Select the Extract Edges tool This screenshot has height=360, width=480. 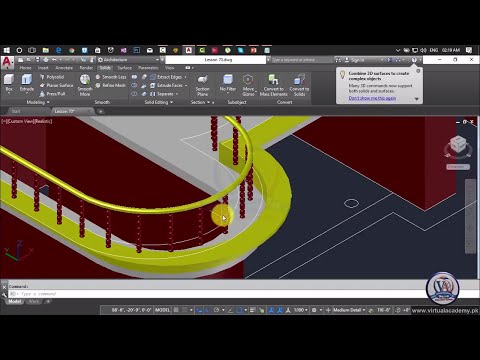click(x=166, y=77)
